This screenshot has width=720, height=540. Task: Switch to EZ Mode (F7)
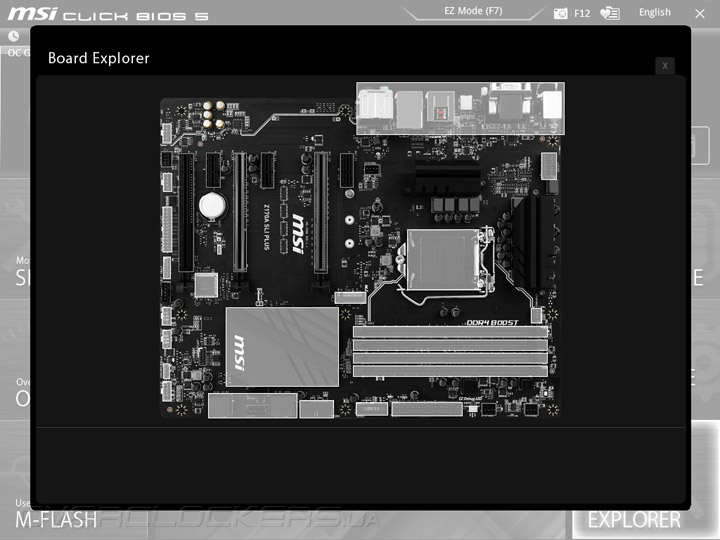[x=473, y=11]
